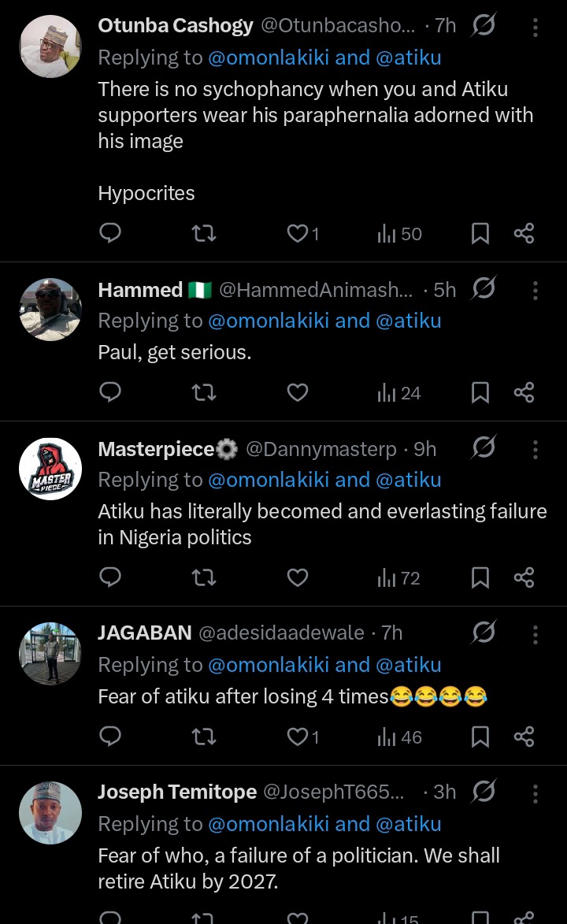Share Hammed's reply
567x924 pixels.
(x=524, y=392)
